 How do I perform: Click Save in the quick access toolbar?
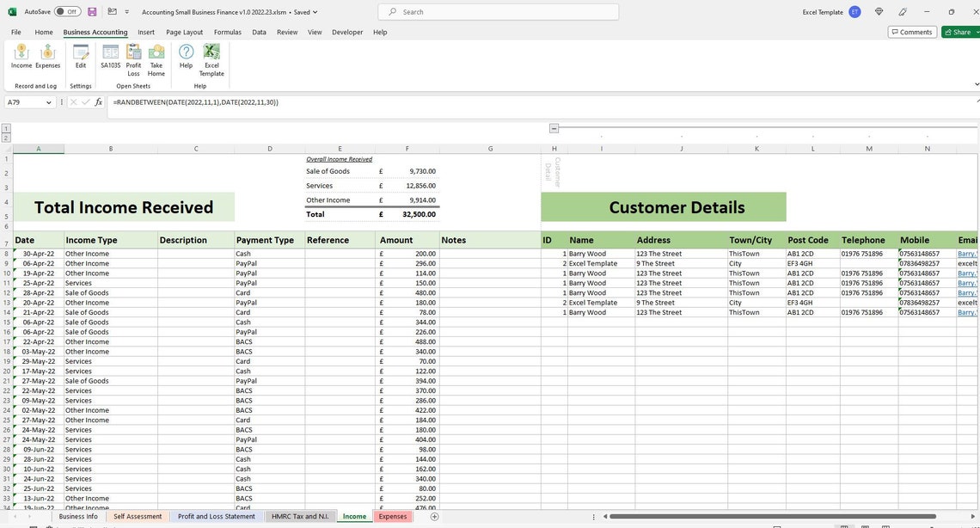(x=90, y=11)
